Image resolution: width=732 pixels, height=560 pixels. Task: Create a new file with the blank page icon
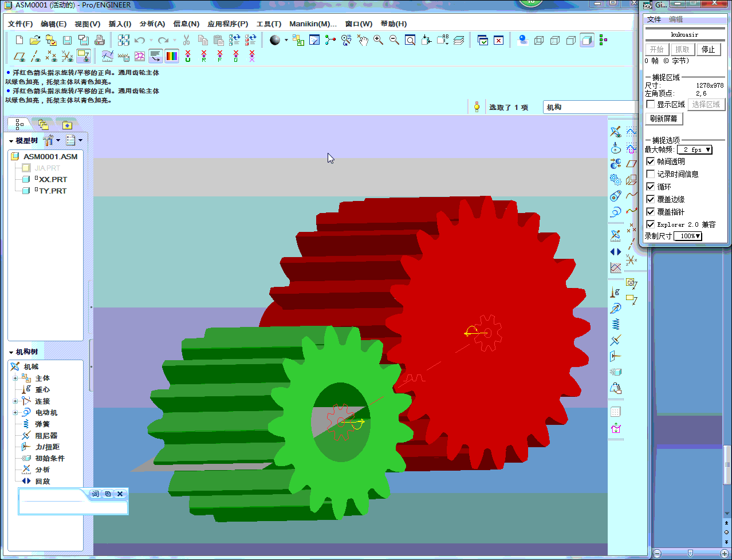pos(19,40)
